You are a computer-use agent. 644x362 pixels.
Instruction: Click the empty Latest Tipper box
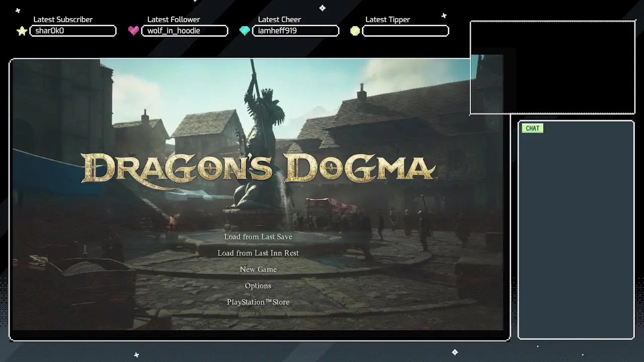406,31
